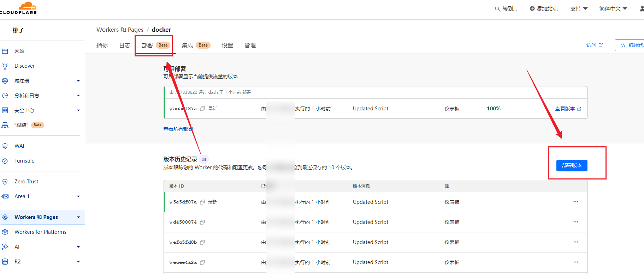Image resolution: width=644 pixels, height=274 pixels.
Task: Expand the 域注册 sidebar section
Action: pos(78,81)
